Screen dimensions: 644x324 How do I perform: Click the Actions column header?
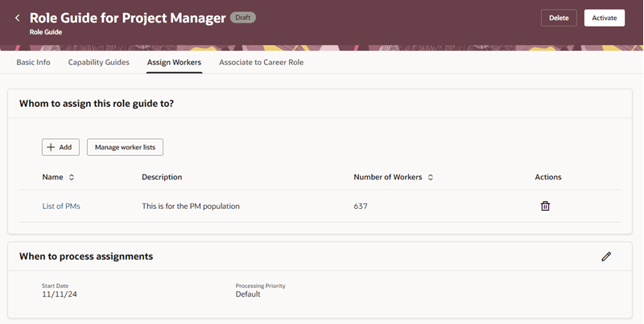pos(547,177)
